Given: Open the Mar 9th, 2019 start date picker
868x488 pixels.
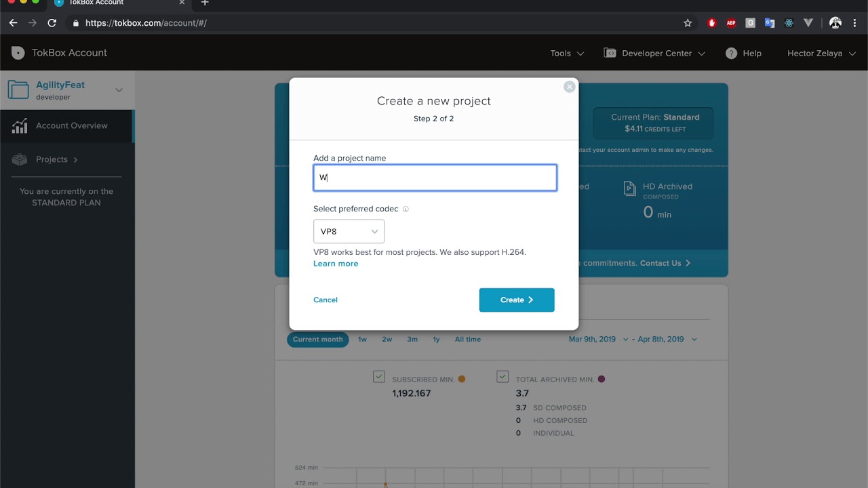Looking at the screenshot, I should [x=599, y=340].
